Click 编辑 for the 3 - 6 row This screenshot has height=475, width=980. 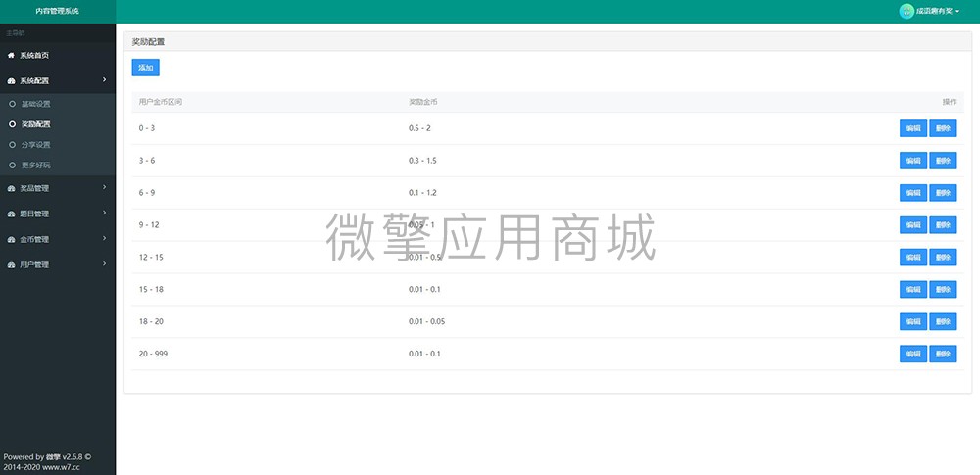(x=913, y=161)
